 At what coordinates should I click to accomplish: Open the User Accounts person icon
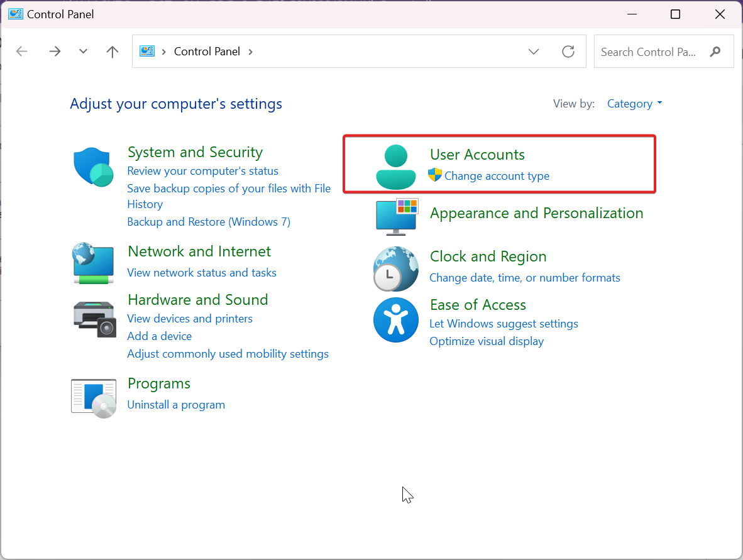point(395,167)
